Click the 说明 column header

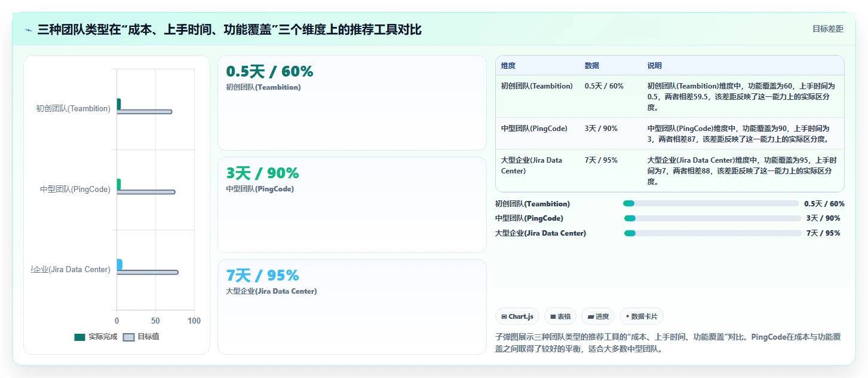(x=655, y=66)
